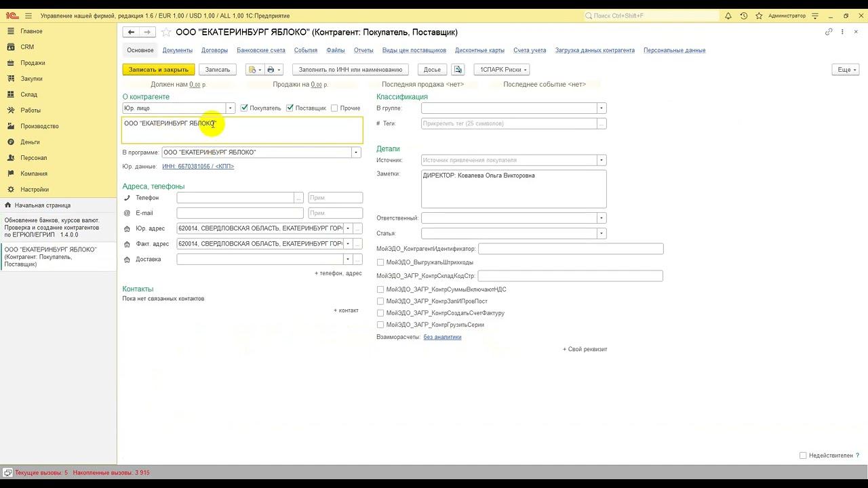This screenshot has height=488, width=868.
Task: Expand the Источник dropdown
Action: click(x=601, y=160)
